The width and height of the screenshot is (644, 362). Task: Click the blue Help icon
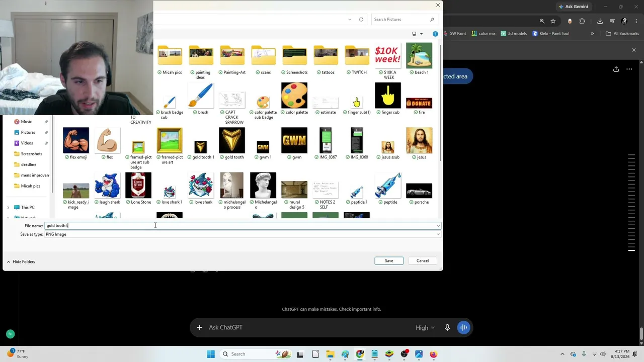point(435,34)
